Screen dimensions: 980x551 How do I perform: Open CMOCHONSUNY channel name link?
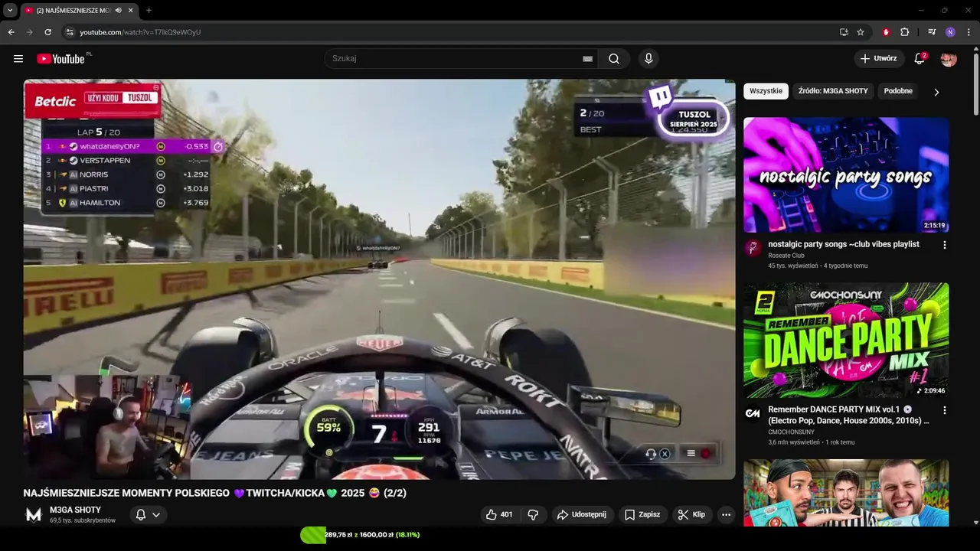[x=791, y=432]
